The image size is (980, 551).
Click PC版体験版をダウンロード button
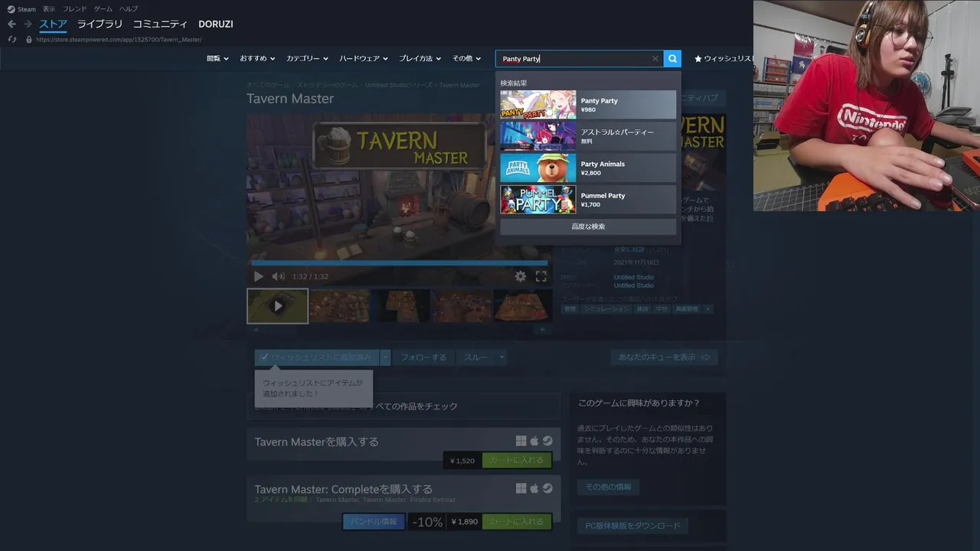click(x=632, y=526)
